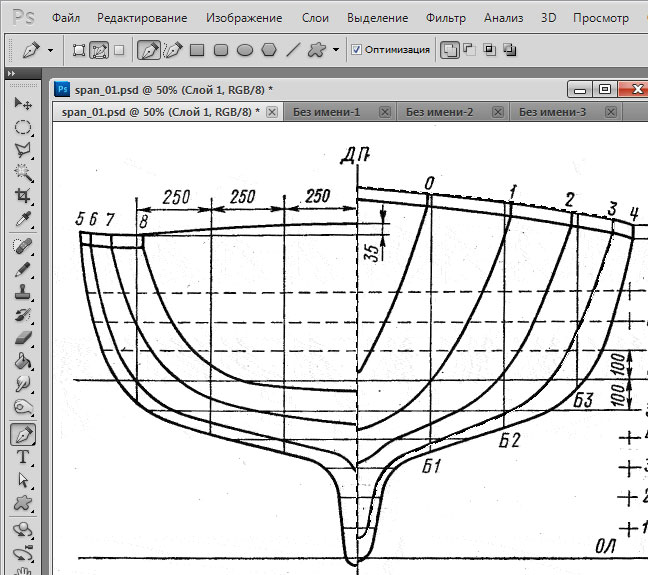Viewport: 648px width, 575px height.
Task: Close the Без имени-1 tab
Action: pos(384,111)
